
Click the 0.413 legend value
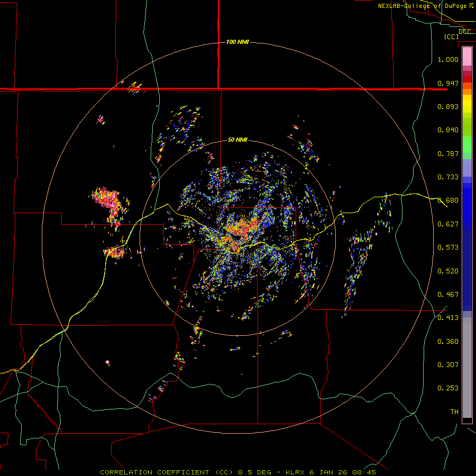tap(448, 318)
